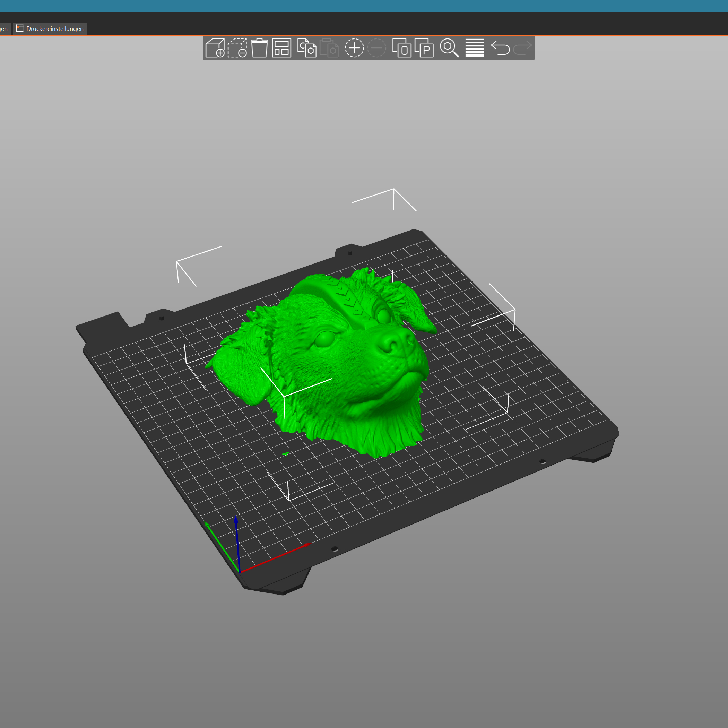This screenshot has width=728, height=728.
Task: Click the Add object cube icon
Action: tap(215, 48)
